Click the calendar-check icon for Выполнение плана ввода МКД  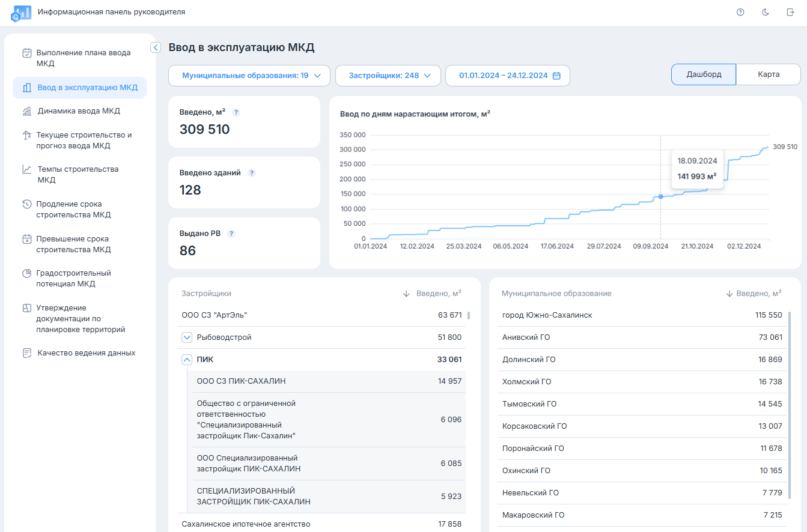27,53
